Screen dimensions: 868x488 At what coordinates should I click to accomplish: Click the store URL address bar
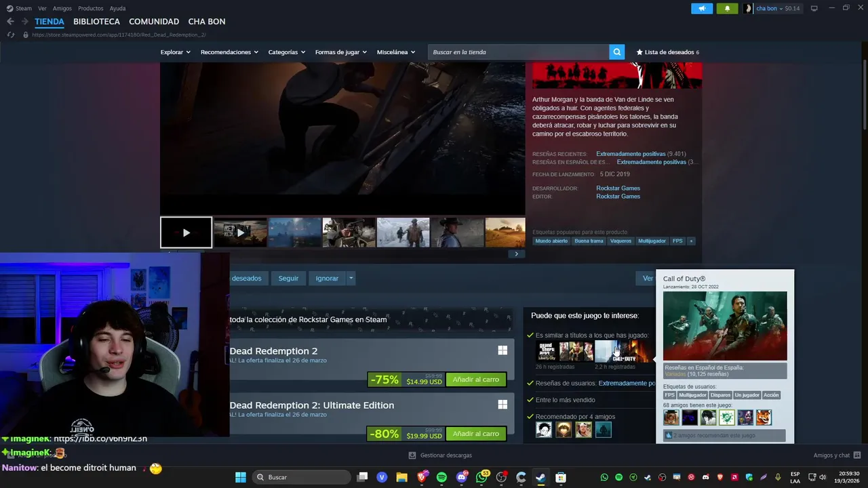[x=119, y=35]
